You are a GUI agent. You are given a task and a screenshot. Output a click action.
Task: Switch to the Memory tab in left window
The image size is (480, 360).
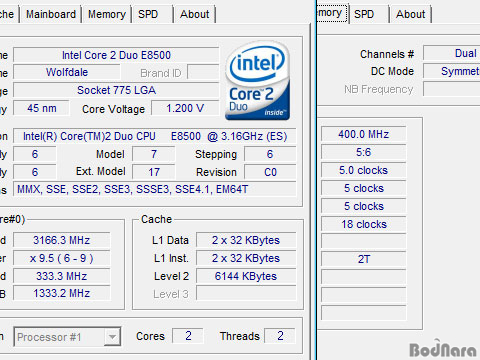(107, 14)
